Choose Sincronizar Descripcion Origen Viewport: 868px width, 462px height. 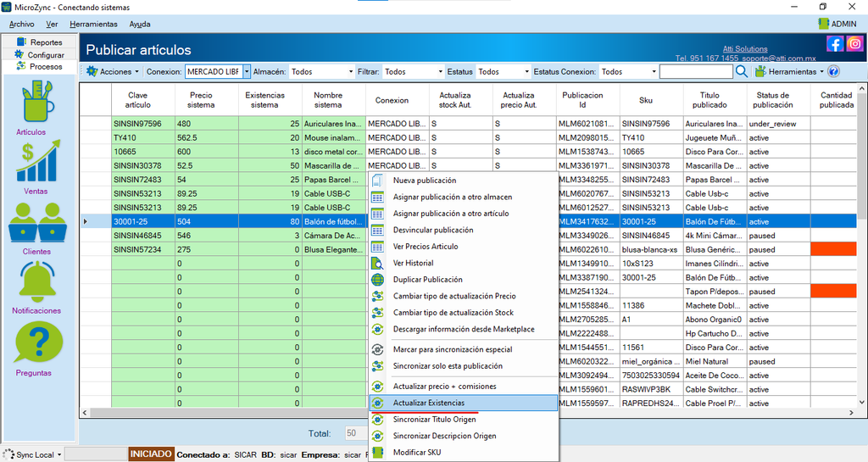pyautogui.click(x=464, y=436)
